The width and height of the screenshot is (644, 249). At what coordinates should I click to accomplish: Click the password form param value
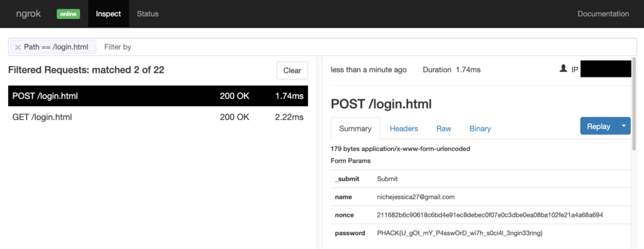tap(460, 233)
